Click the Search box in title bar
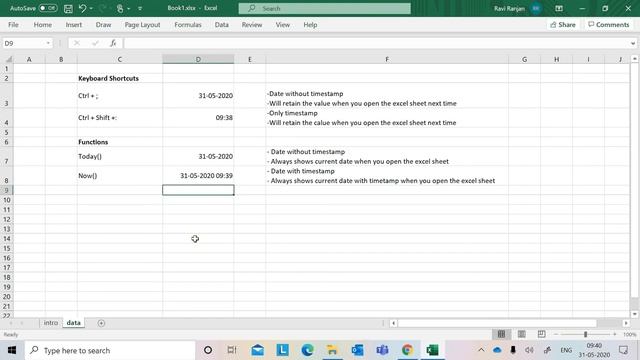 point(324,8)
